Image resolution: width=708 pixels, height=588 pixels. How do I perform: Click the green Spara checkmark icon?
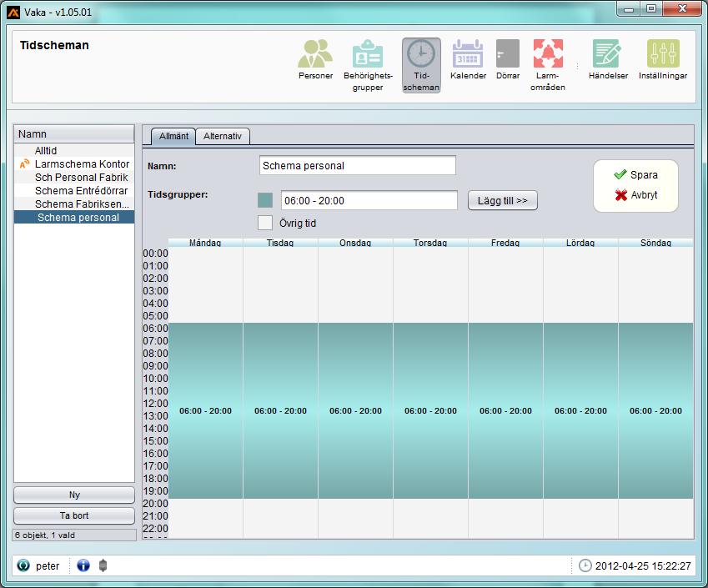coord(620,174)
